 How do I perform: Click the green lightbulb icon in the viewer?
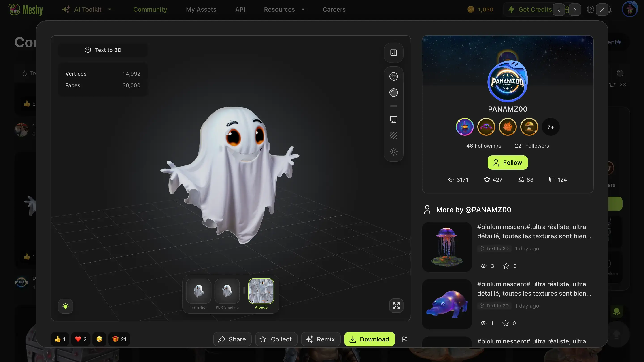pos(65,306)
